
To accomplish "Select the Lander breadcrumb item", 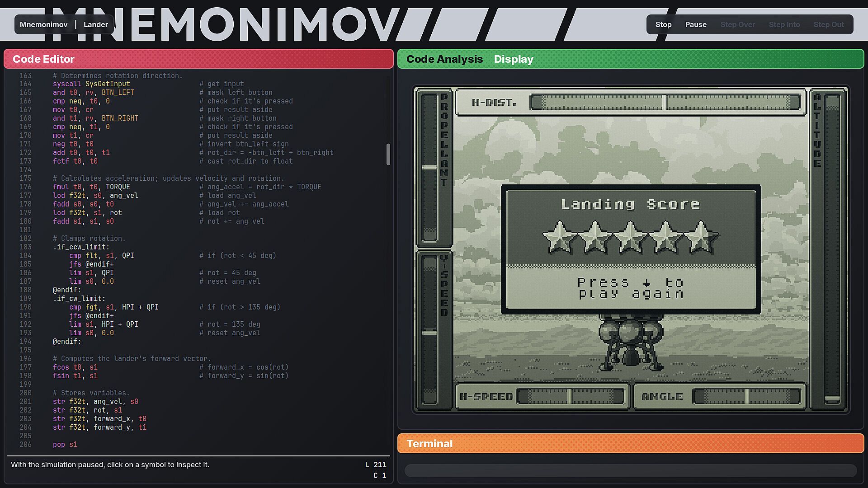I will (x=95, y=24).
